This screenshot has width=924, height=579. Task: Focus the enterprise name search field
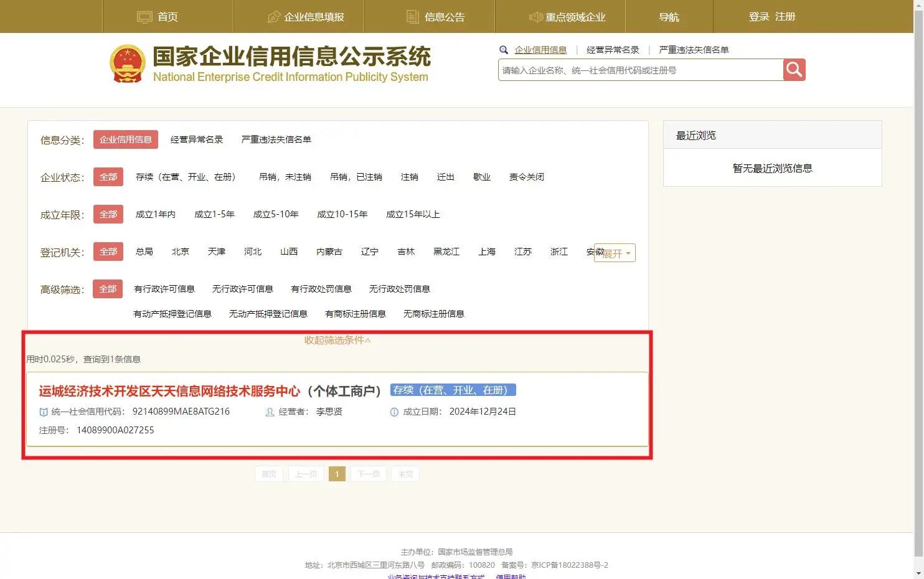click(640, 70)
